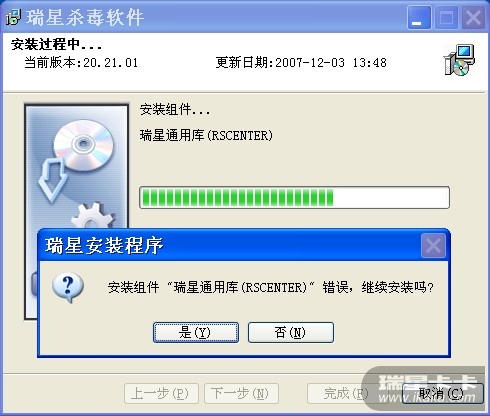
Task: Click the CD disc graphic in the side panel
Action: (83, 145)
